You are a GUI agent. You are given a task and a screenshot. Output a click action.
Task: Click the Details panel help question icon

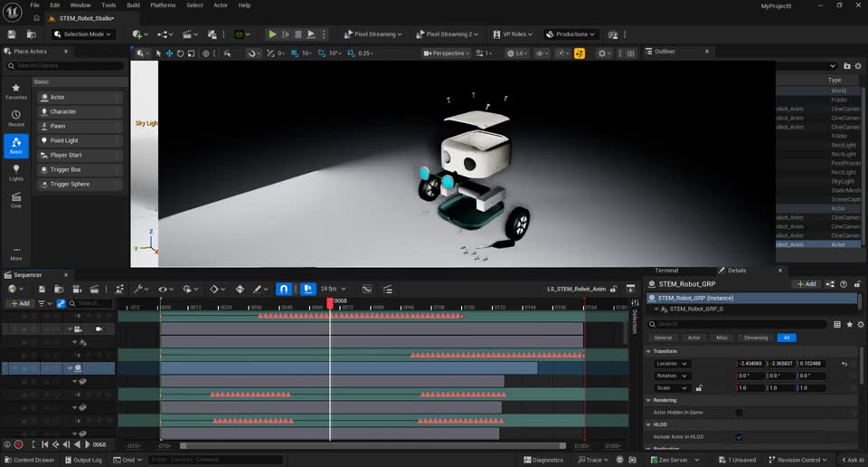843,284
